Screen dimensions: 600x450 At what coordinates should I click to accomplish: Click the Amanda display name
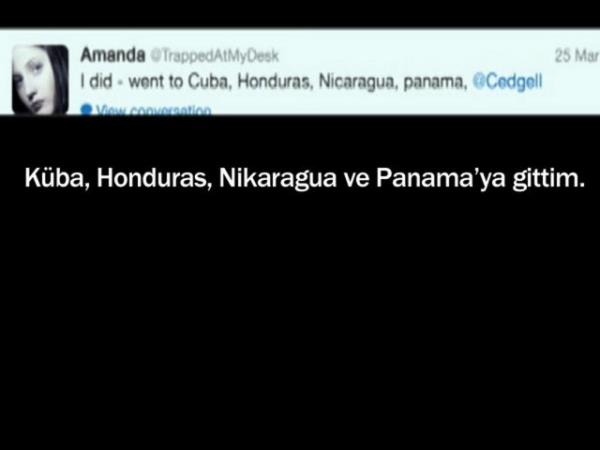pos(113,55)
